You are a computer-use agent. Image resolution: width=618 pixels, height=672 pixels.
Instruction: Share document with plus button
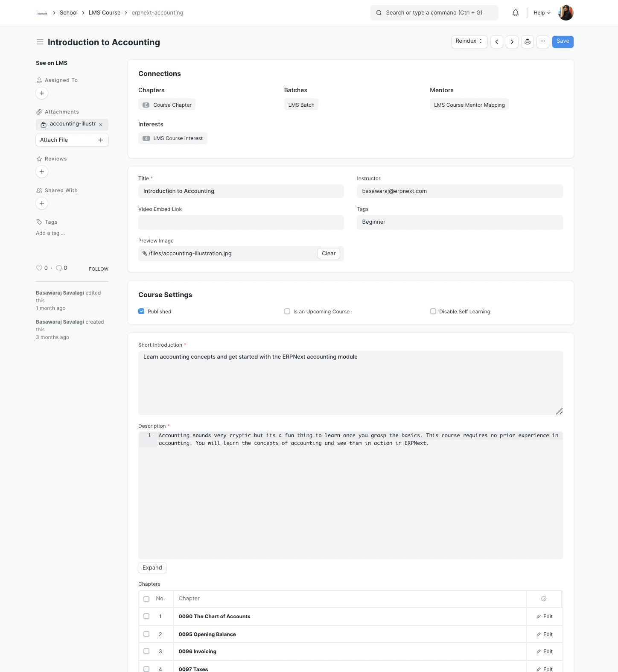pos(42,203)
